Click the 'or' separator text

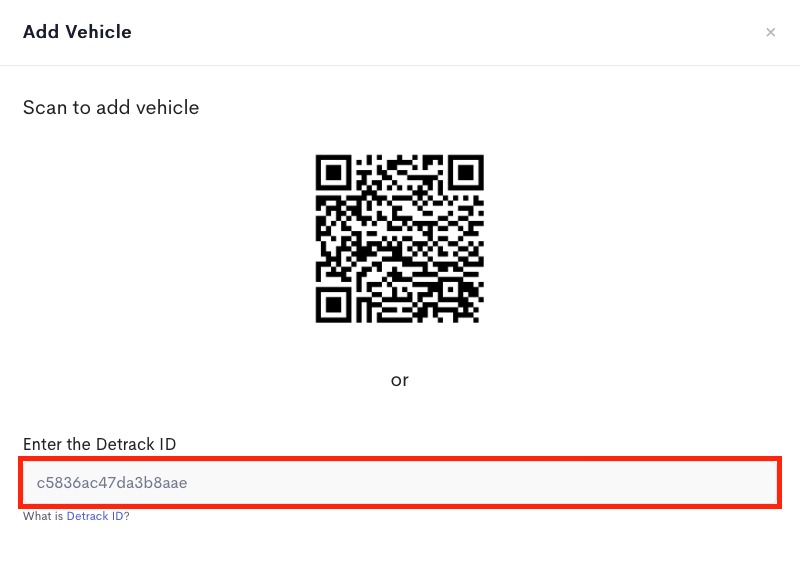tap(399, 380)
